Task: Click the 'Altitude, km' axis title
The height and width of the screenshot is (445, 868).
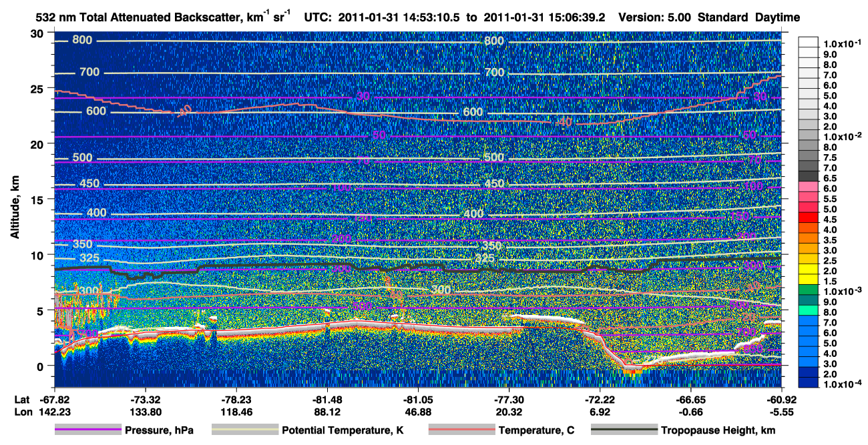Action: tap(15, 209)
